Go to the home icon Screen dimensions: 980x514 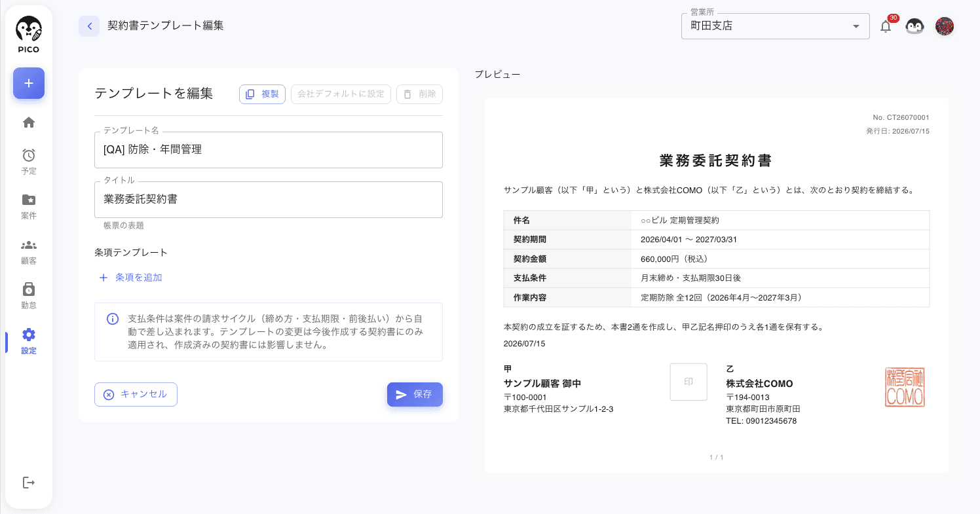(x=29, y=122)
